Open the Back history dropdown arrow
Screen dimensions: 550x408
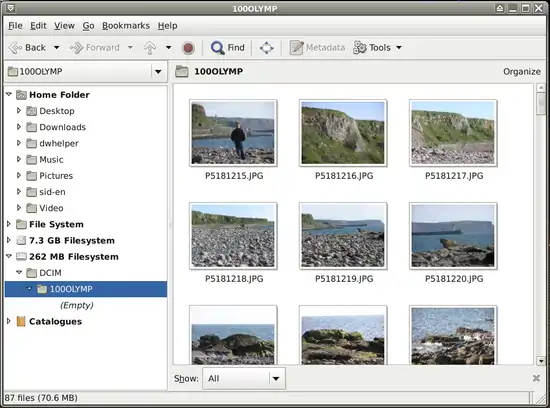[56, 48]
